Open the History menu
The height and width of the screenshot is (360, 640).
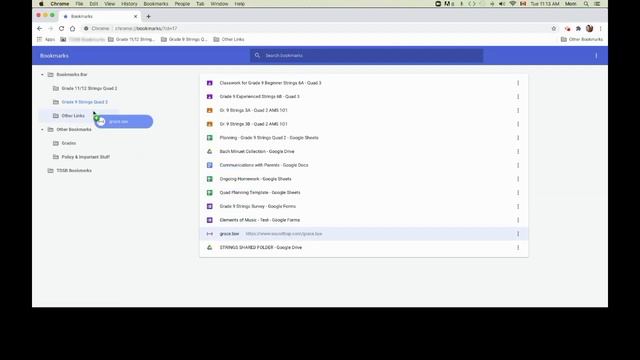(x=129, y=4)
